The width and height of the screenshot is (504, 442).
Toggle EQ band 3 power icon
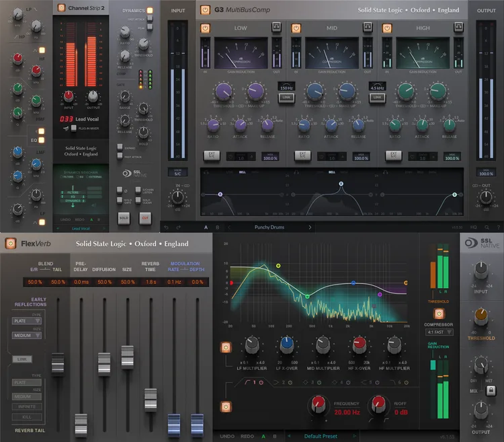click(319, 383)
